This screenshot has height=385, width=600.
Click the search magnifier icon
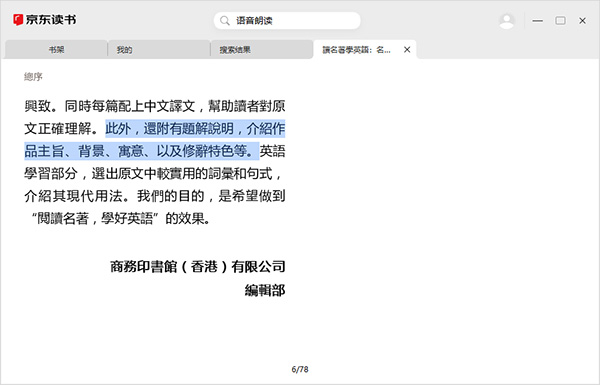tap(225, 20)
